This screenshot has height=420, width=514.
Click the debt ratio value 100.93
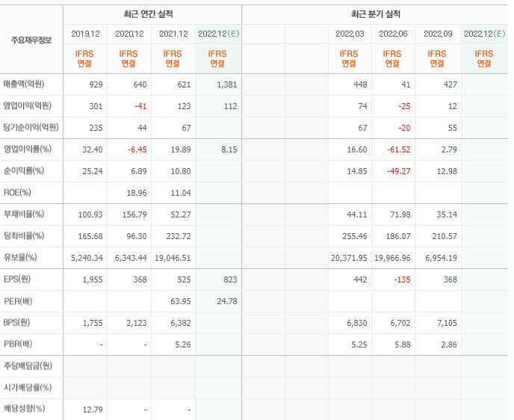pyautogui.click(x=90, y=214)
